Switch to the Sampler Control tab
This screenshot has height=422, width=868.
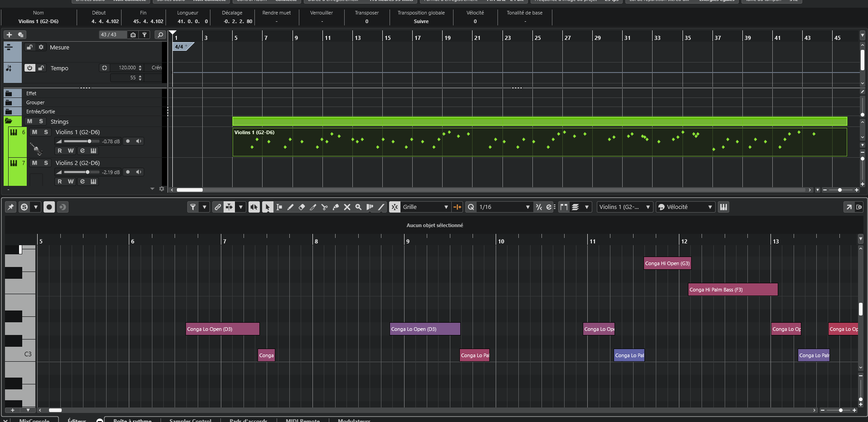click(190, 420)
